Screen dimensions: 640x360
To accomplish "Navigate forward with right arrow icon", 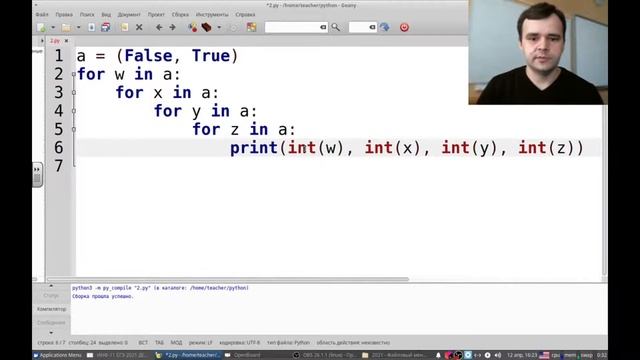I will [172, 27].
